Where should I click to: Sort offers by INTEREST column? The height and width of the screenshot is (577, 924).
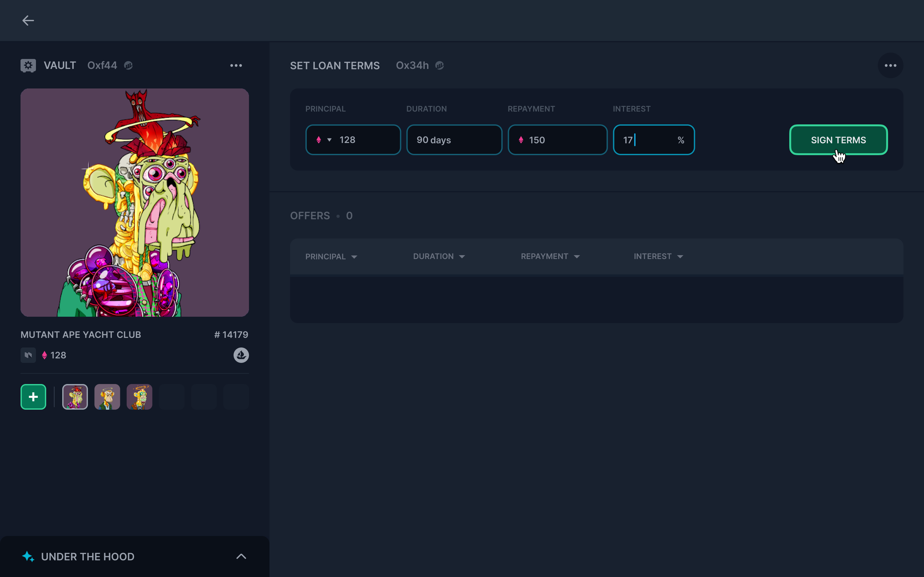(x=658, y=256)
